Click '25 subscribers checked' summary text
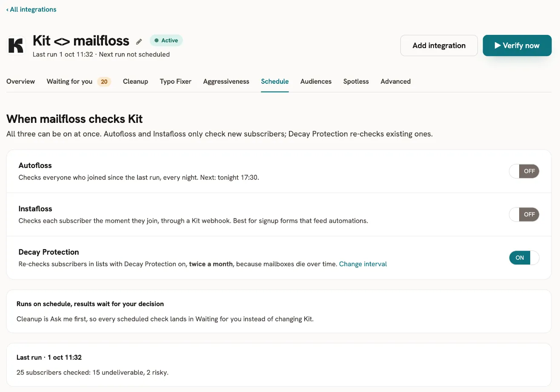Viewport: 560px width, 392px height. (92, 372)
